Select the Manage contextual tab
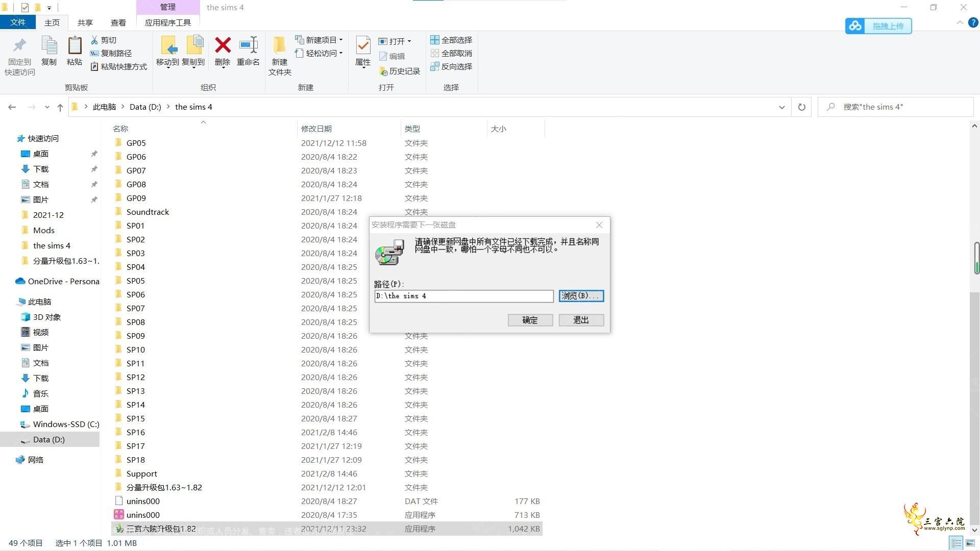 168,7
